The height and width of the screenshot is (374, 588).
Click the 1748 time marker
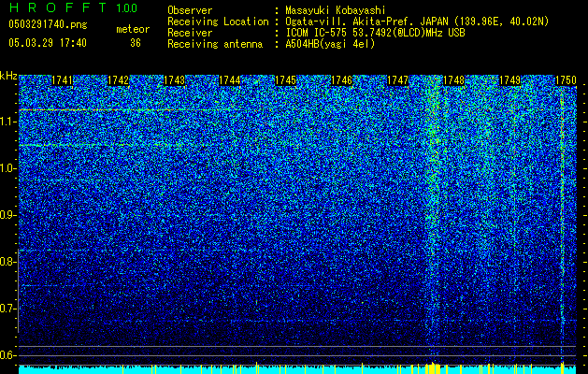click(453, 80)
